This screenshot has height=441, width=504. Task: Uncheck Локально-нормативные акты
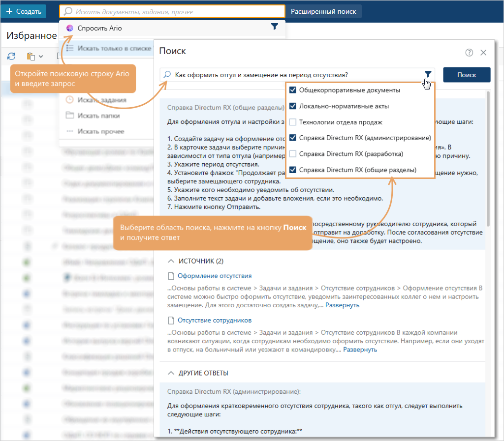pyautogui.click(x=293, y=106)
